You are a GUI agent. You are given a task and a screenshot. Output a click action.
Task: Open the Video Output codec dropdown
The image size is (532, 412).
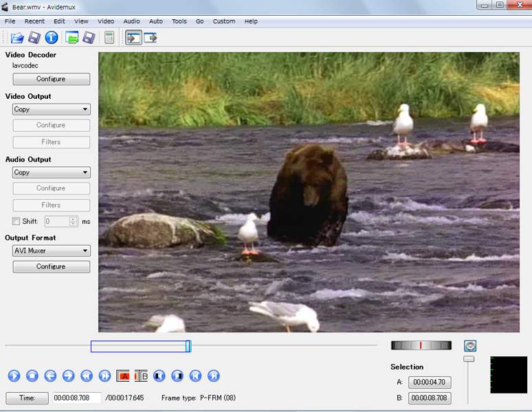tap(52, 109)
